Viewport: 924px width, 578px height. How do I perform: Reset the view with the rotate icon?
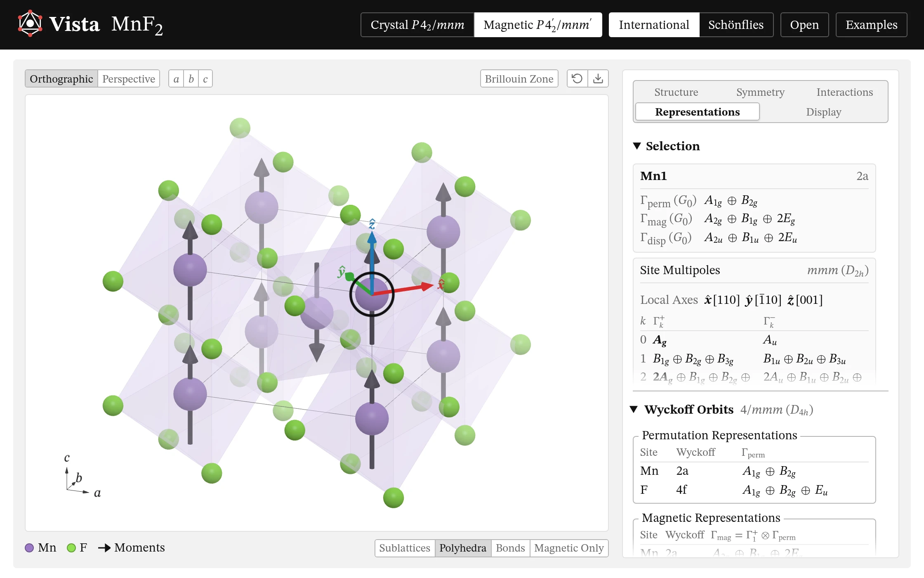577,78
